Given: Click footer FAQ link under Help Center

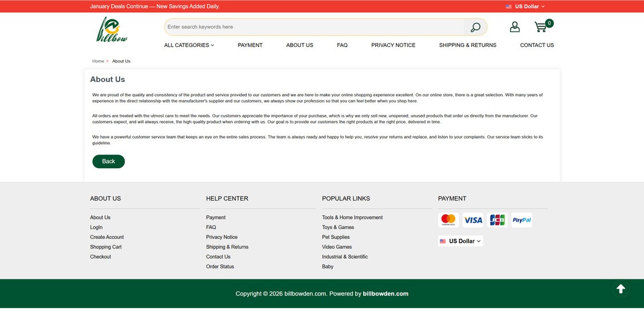Looking at the screenshot, I should tap(210, 227).
